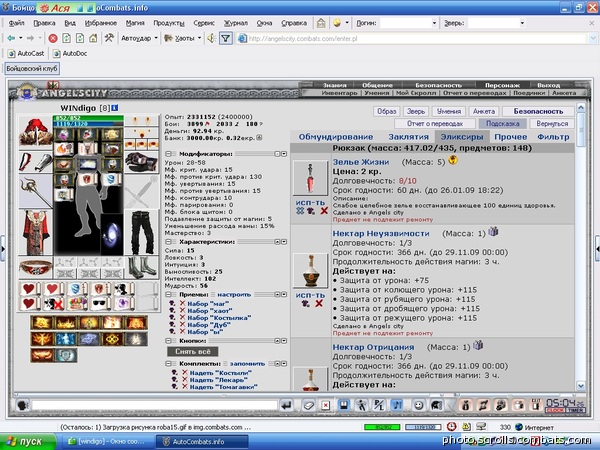600x450 pixels.
Task: Click the info icon next to WINdigo
Action: tap(115, 108)
